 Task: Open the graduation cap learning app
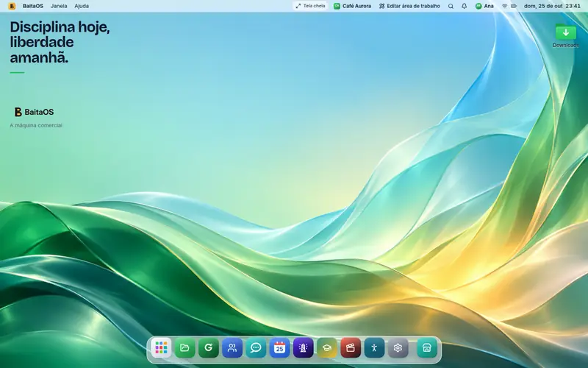(x=327, y=347)
